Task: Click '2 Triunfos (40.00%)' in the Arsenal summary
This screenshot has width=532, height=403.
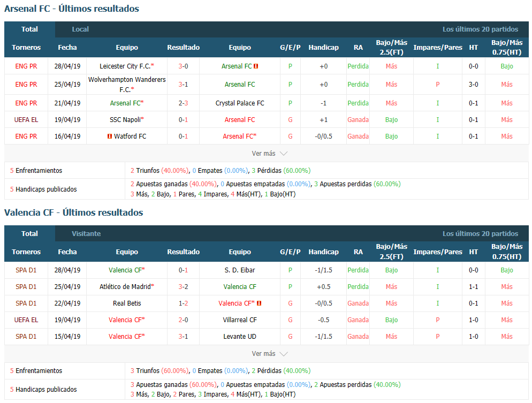Action: [x=159, y=171]
